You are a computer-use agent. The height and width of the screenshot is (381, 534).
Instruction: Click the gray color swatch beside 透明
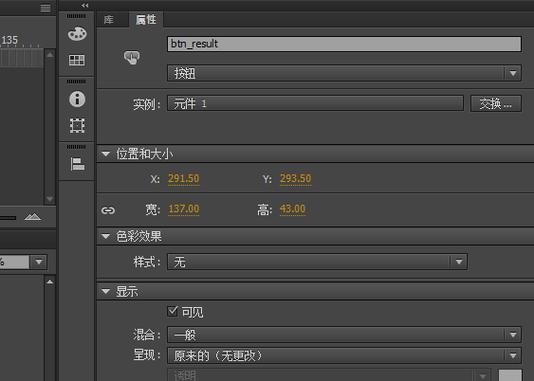[510, 375]
